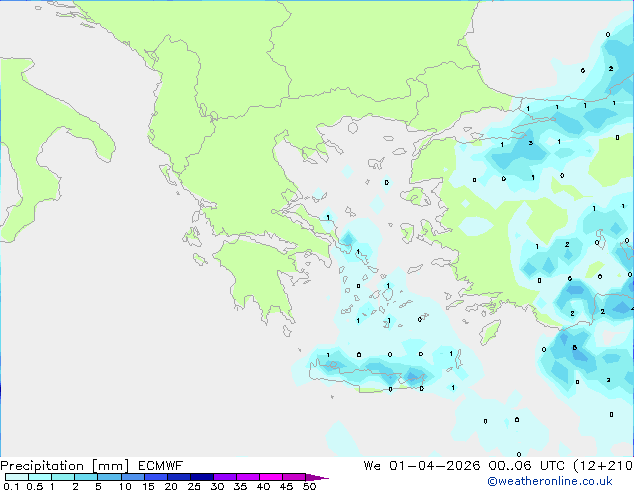Click the above-50 arrow end of legend

pos(317,477)
